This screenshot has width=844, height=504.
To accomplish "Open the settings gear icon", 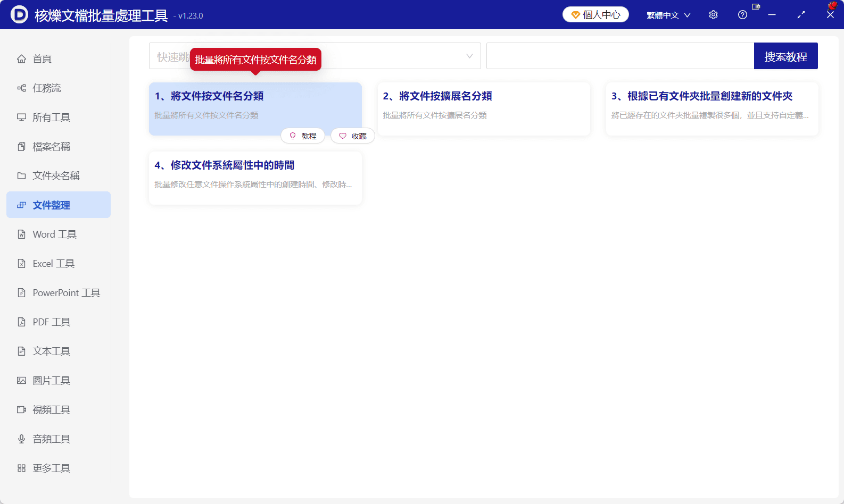I will [x=713, y=15].
